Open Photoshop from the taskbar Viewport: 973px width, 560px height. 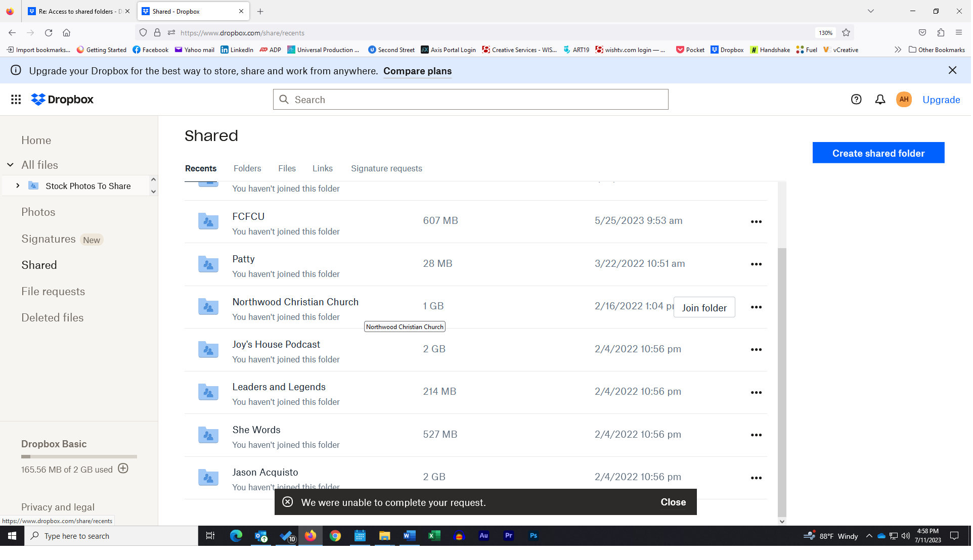pos(535,536)
